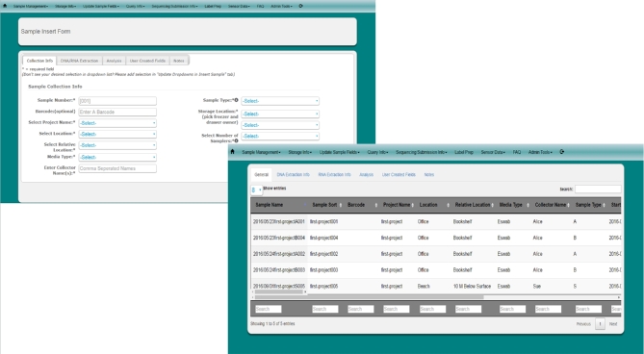
Task: Focus the table Search box at top right
Action: tap(598, 190)
